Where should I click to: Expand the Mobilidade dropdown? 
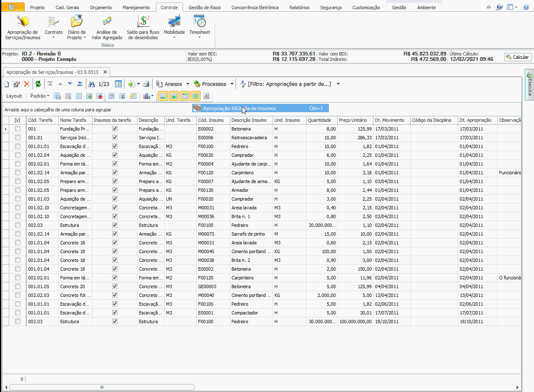point(174,38)
